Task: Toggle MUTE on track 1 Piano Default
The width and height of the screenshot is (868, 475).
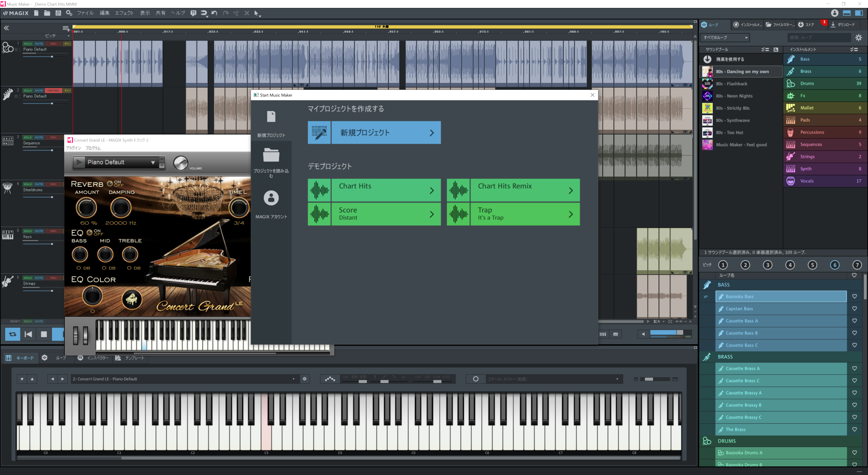Action: coord(39,43)
